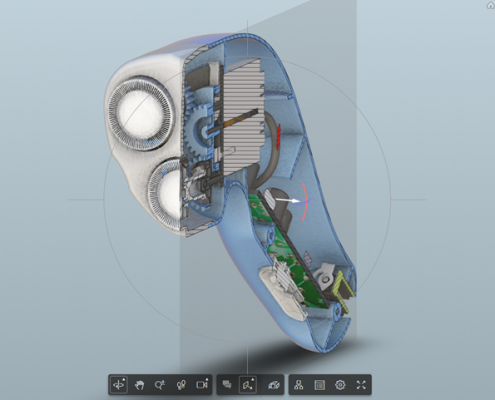495x400 pixels.
Task: Open the Settings gear
Action: point(340,385)
